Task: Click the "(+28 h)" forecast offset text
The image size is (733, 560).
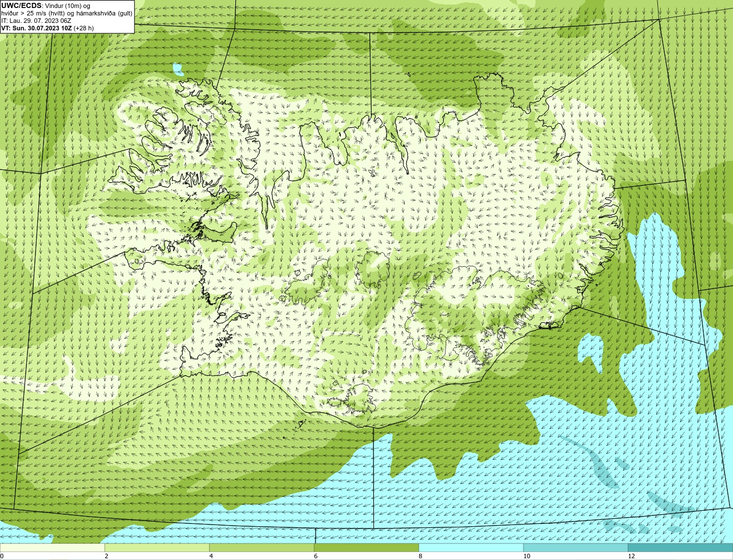Action: click(84, 28)
